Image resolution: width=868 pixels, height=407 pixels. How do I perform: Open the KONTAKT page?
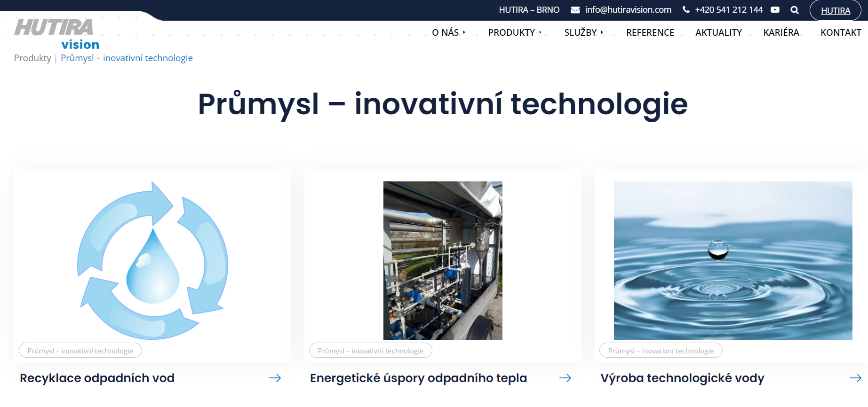point(841,32)
